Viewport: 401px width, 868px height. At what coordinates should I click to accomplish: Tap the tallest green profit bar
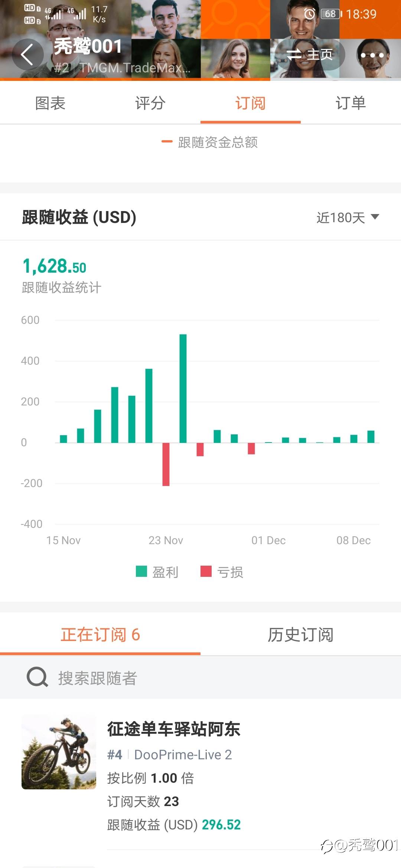(x=183, y=388)
